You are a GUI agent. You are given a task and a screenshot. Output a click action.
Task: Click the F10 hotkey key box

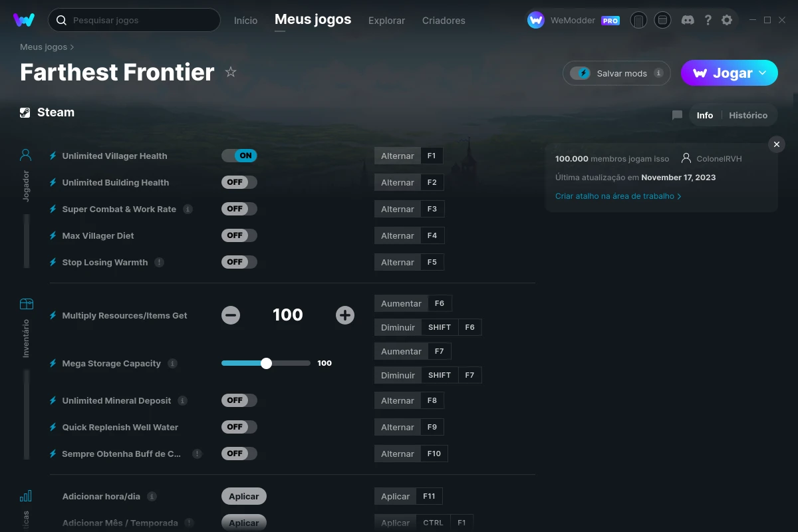[434, 454]
